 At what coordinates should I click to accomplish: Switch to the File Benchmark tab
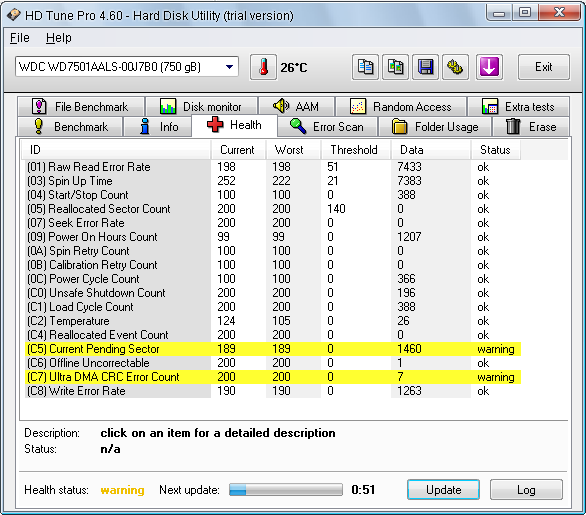point(81,107)
